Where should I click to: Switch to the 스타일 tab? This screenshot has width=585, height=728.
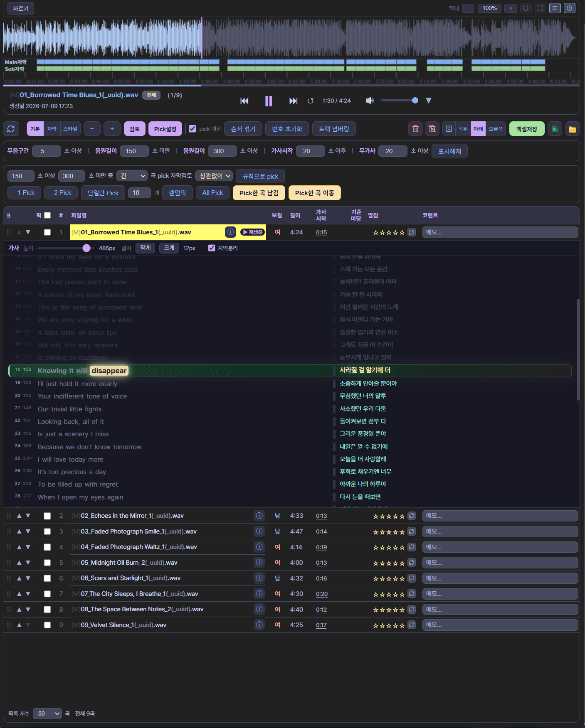[x=70, y=129]
